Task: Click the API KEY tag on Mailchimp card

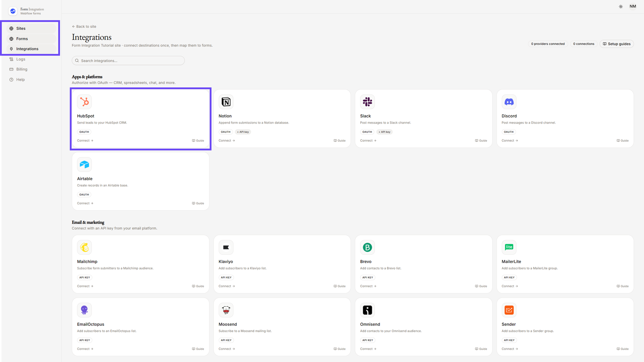Action: [x=85, y=278]
